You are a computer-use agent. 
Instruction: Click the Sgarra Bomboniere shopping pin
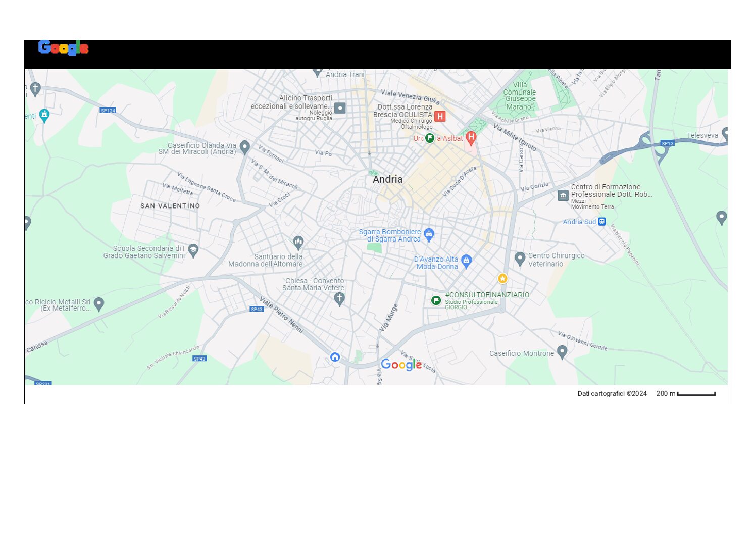pyautogui.click(x=429, y=235)
